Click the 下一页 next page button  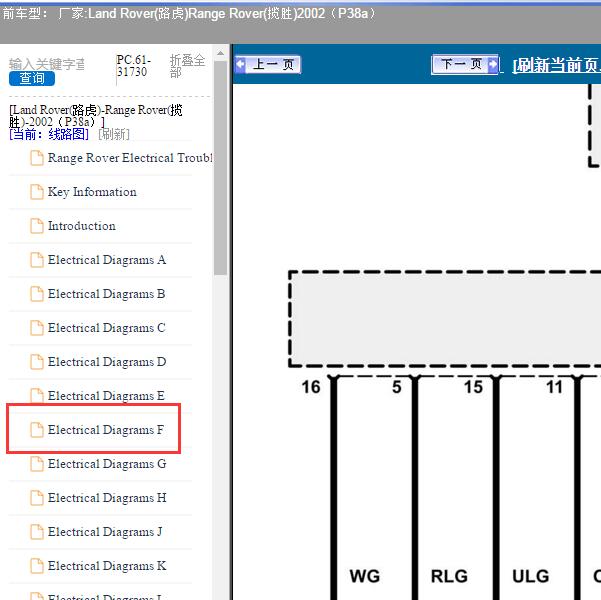click(465, 64)
